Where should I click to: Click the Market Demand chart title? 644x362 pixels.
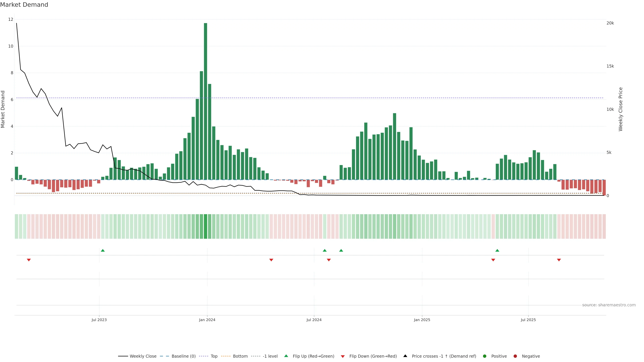click(x=24, y=5)
